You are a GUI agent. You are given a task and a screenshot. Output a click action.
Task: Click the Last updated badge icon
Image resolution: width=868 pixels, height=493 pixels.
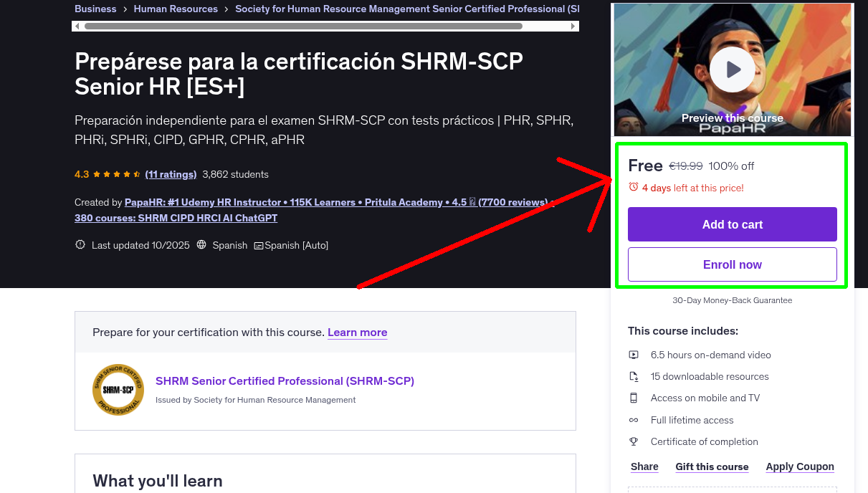click(80, 245)
